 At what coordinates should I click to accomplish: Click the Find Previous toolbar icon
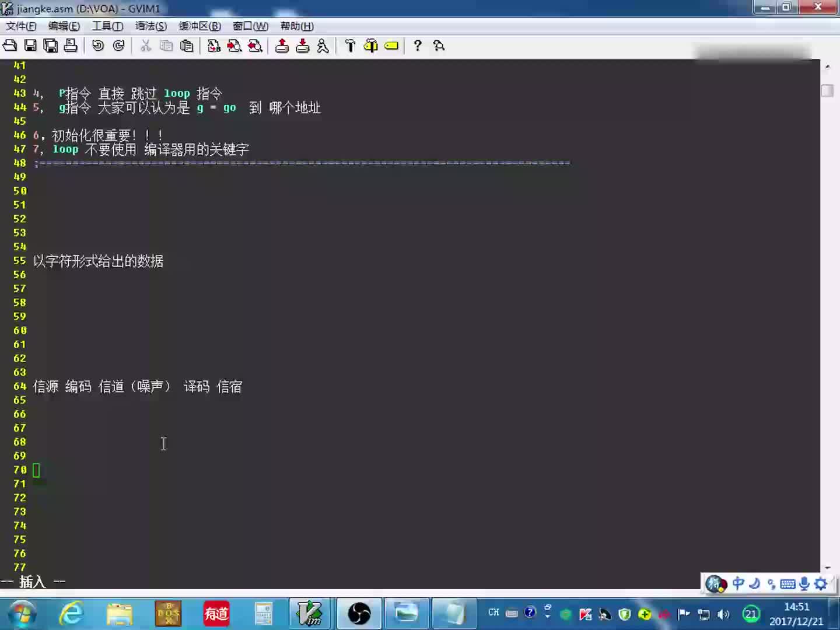(x=255, y=45)
